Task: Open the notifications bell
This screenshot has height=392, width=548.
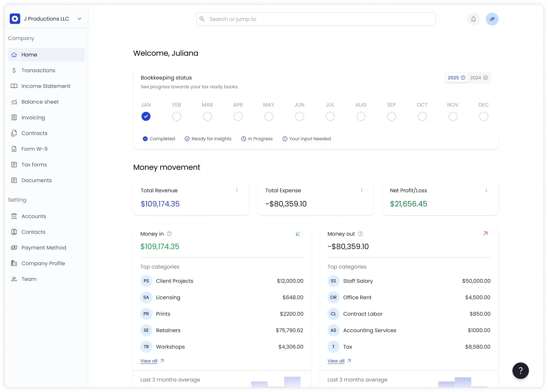Action: [473, 19]
